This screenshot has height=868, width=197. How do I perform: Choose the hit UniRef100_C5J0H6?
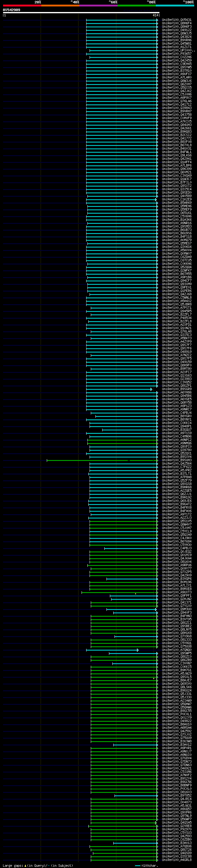click(176, 94)
